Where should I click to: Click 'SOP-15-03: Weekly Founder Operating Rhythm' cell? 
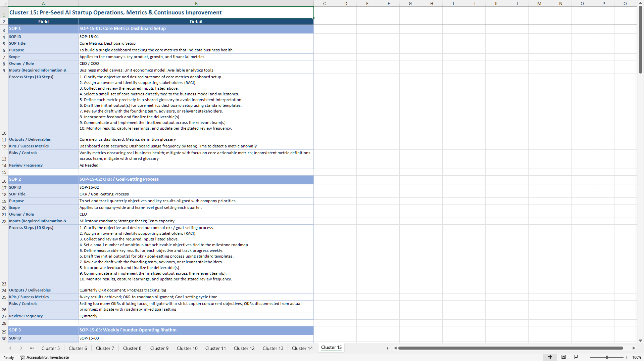(196, 330)
